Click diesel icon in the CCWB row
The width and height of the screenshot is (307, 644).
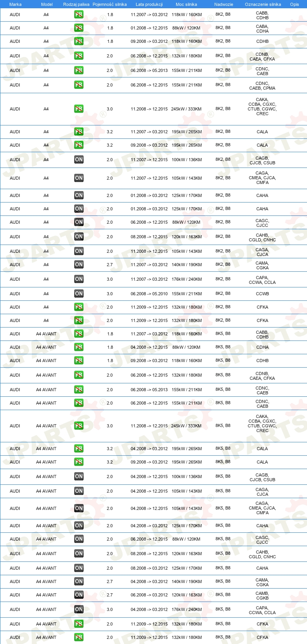click(x=79, y=294)
